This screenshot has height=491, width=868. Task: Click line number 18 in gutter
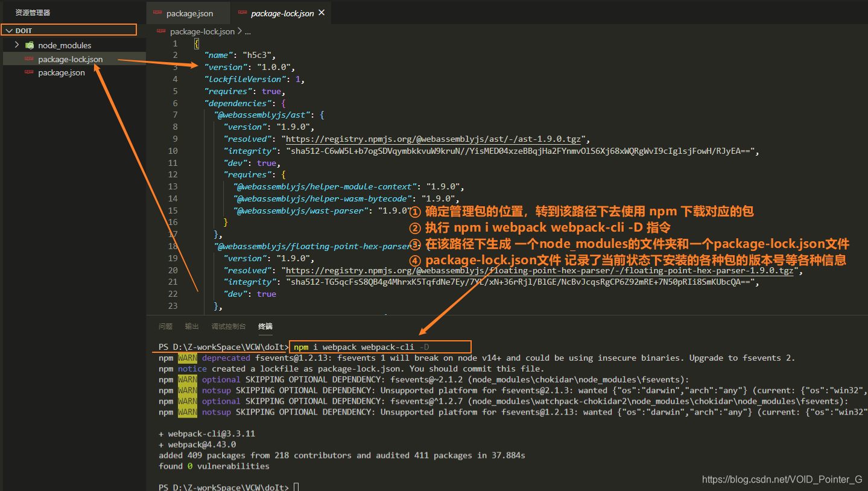(x=173, y=246)
